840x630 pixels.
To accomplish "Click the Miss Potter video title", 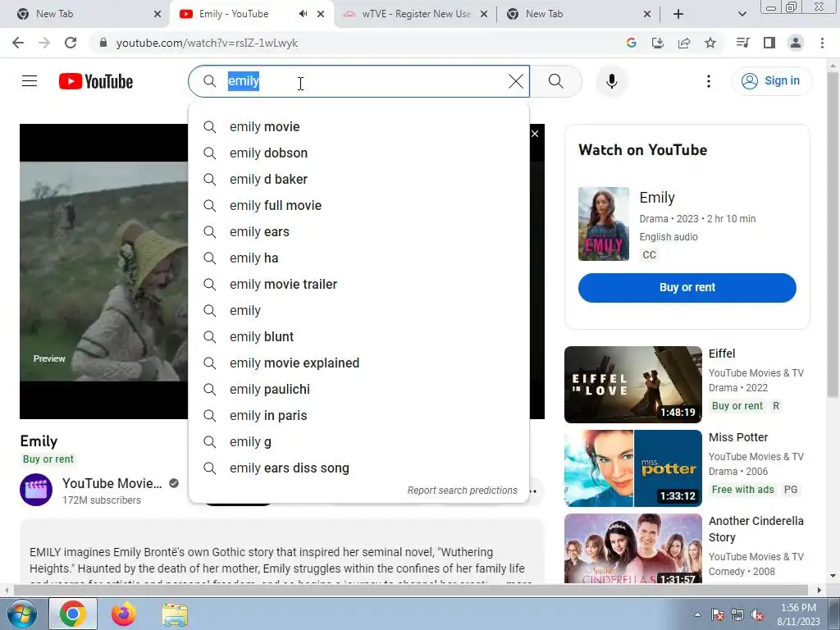I will 737,437.
